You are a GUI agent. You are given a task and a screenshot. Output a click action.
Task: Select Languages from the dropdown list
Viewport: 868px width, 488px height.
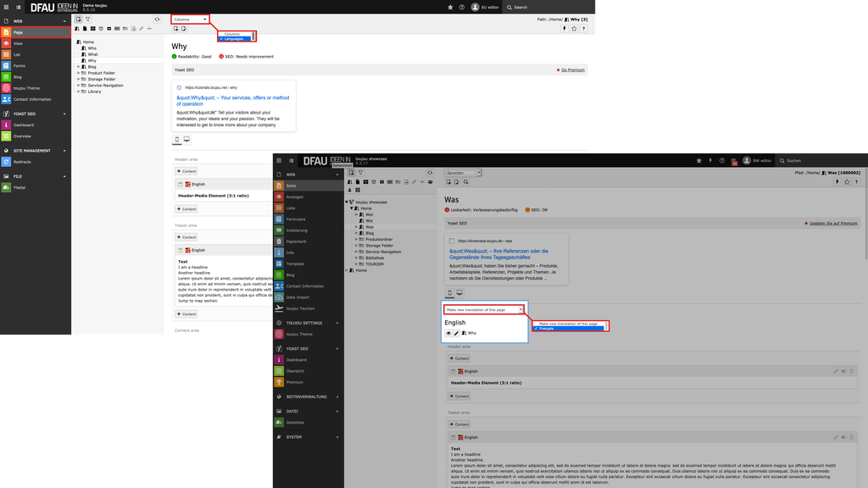[235, 38]
